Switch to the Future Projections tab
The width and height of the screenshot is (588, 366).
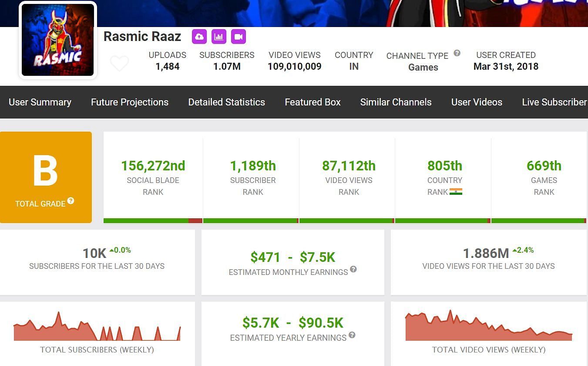[x=130, y=102]
